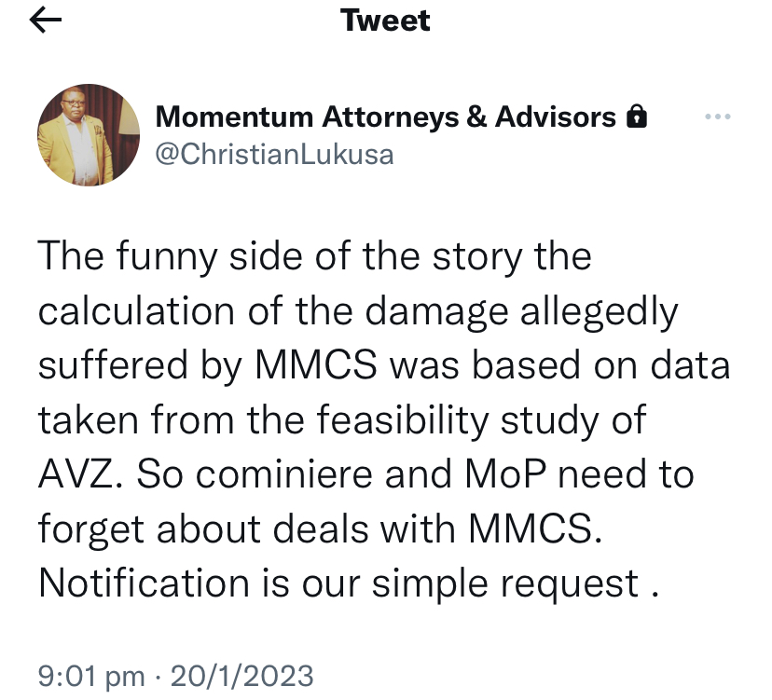Tap the back arrow icon
Image resolution: width=772 pixels, height=700 pixels.
click(46, 22)
